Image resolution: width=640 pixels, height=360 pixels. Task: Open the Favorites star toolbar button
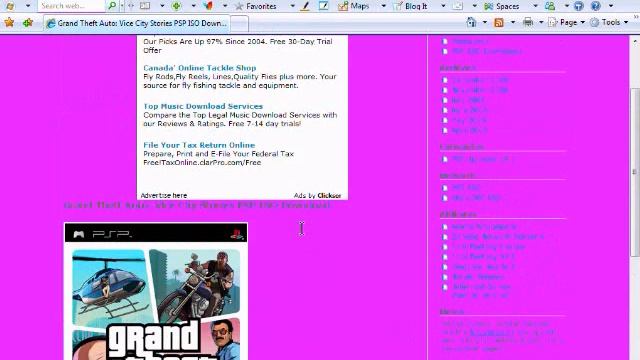click(x=256, y=6)
